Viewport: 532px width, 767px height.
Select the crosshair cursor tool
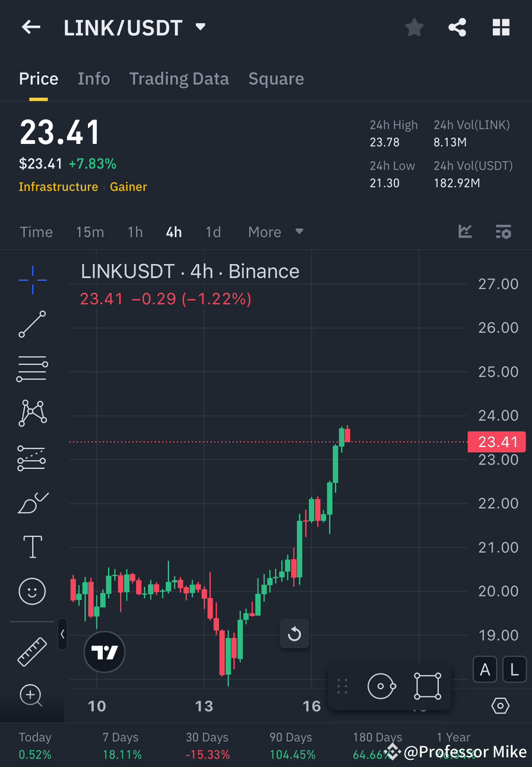(x=32, y=279)
